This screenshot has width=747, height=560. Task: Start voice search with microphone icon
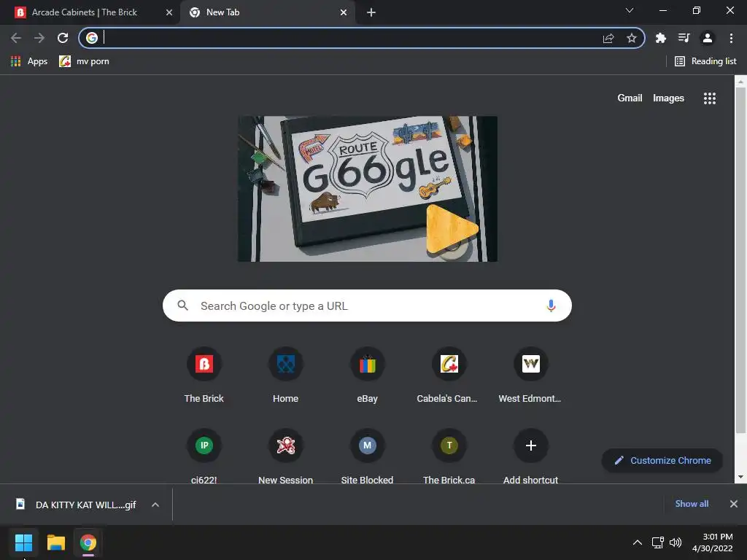click(x=551, y=306)
